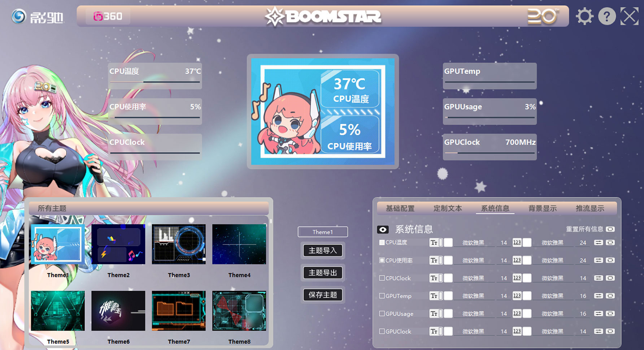Select the Theme6 thumbnail
Viewport: 644px width, 350px height.
point(118,311)
